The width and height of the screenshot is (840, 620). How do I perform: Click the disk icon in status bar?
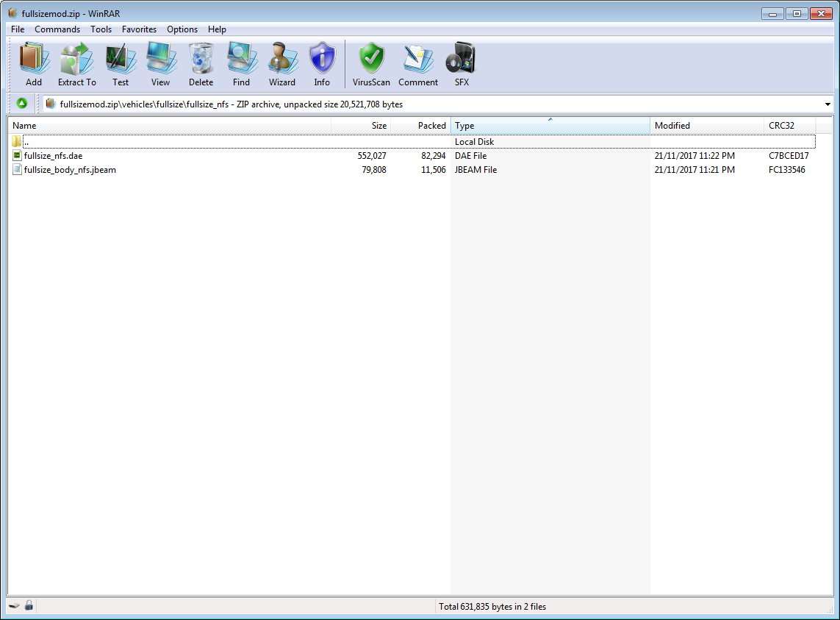pos(15,606)
